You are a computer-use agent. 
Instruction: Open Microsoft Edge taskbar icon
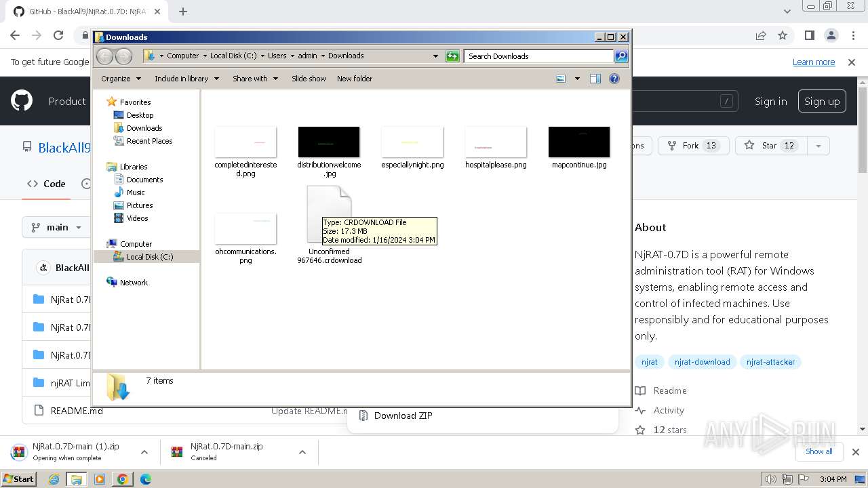click(145, 479)
